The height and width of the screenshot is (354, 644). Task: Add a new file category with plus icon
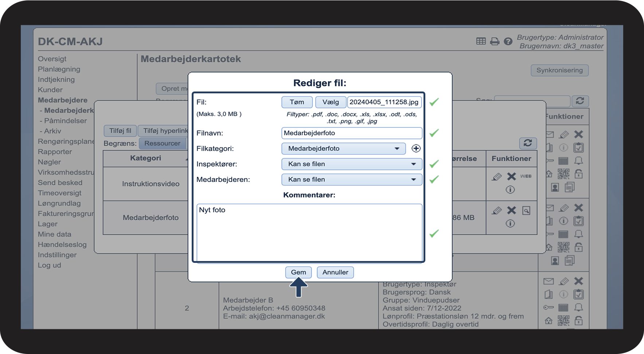click(416, 148)
